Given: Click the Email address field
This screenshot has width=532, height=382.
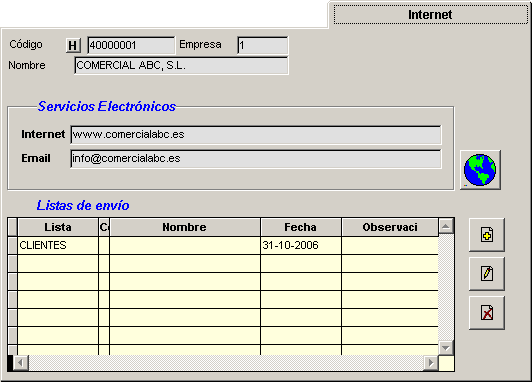Looking at the screenshot, I should (x=256, y=159).
